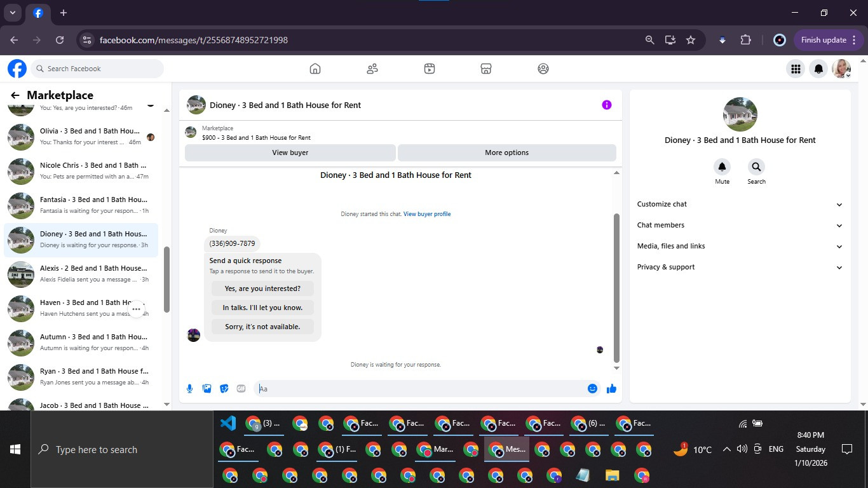The width and height of the screenshot is (868, 488).
Task: Open the Haven 3 Bed conversation
Action: pyautogui.click(x=81, y=308)
